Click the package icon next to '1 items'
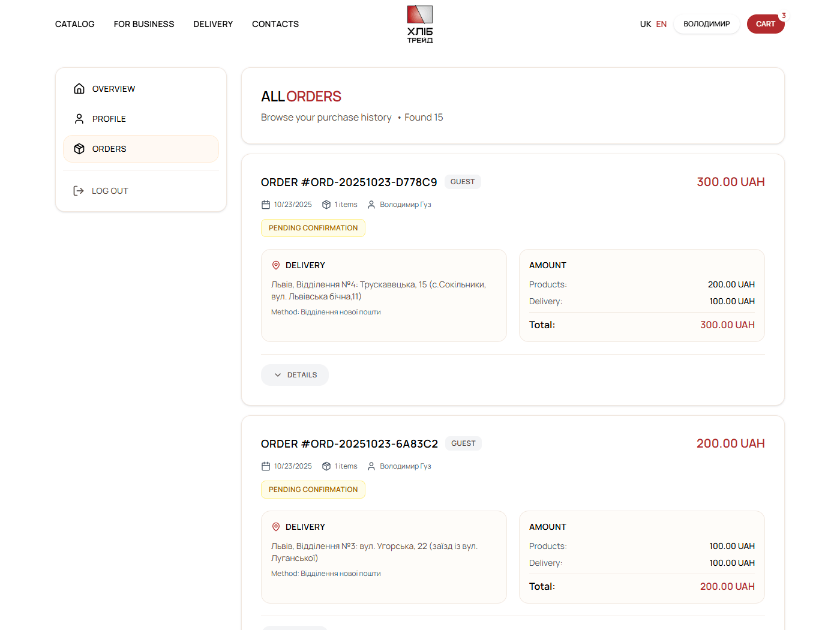This screenshot has height=630, width=840. pyautogui.click(x=326, y=204)
